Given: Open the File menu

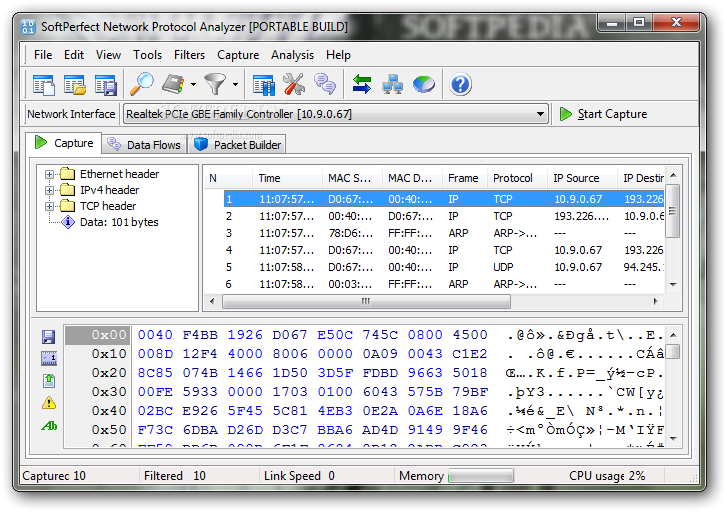Looking at the screenshot, I should [x=43, y=55].
